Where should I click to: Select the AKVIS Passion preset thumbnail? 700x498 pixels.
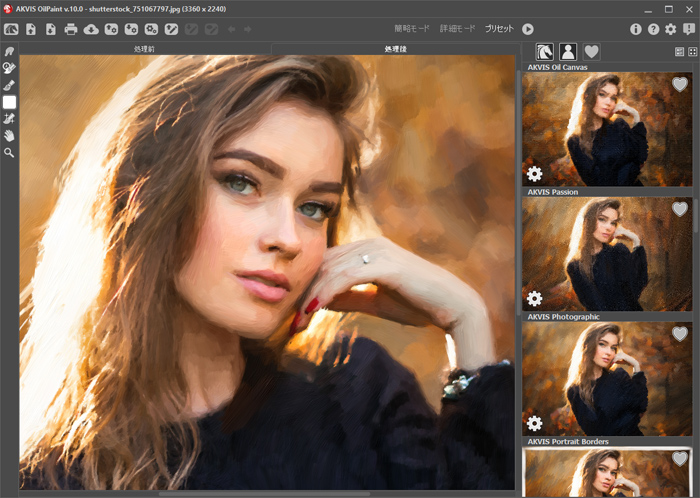(x=607, y=254)
